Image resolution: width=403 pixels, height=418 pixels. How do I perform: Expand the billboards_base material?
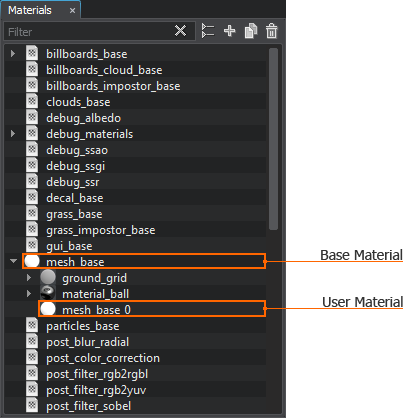coord(13,53)
